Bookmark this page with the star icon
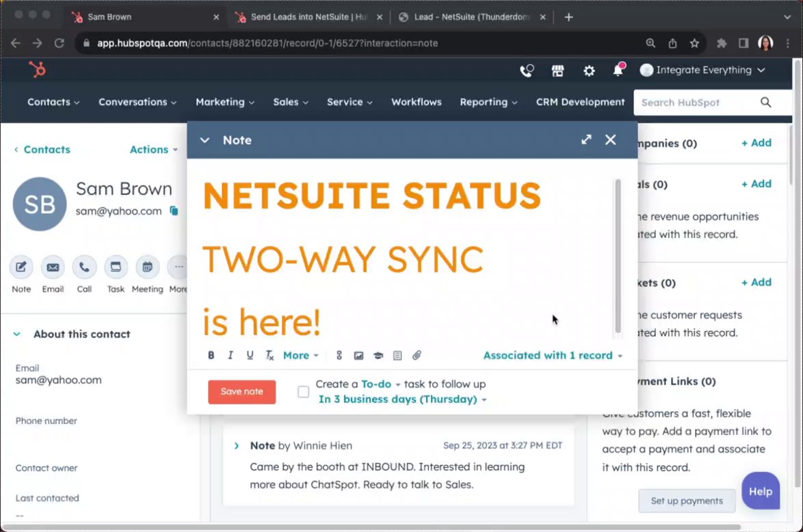This screenshot has height=532, width=803. (694, 44)
